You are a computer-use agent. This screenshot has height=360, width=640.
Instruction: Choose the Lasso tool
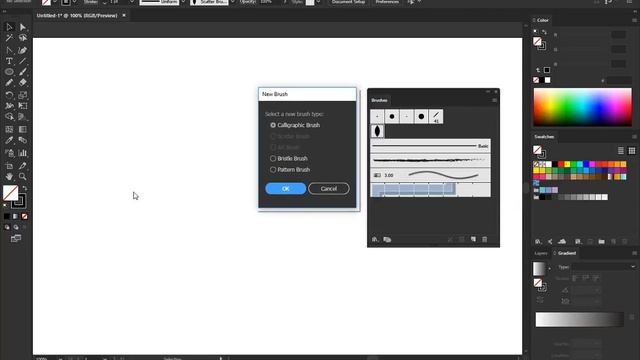[x=22, y=38]
